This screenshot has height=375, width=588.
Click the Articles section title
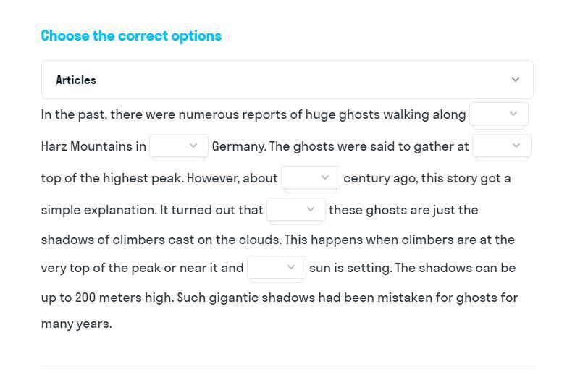(x=76, y=80)
